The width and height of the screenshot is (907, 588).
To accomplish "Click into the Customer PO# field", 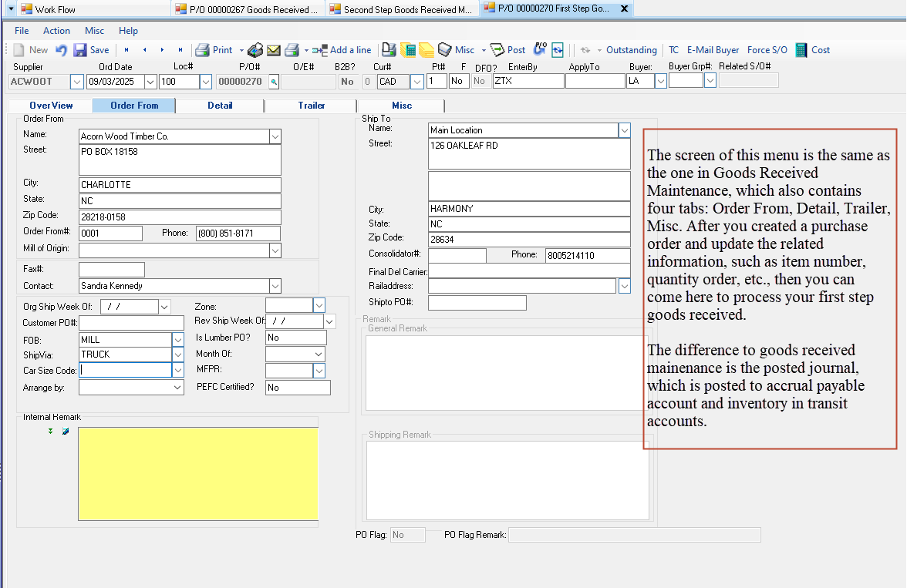I will [x=131, y=323].
